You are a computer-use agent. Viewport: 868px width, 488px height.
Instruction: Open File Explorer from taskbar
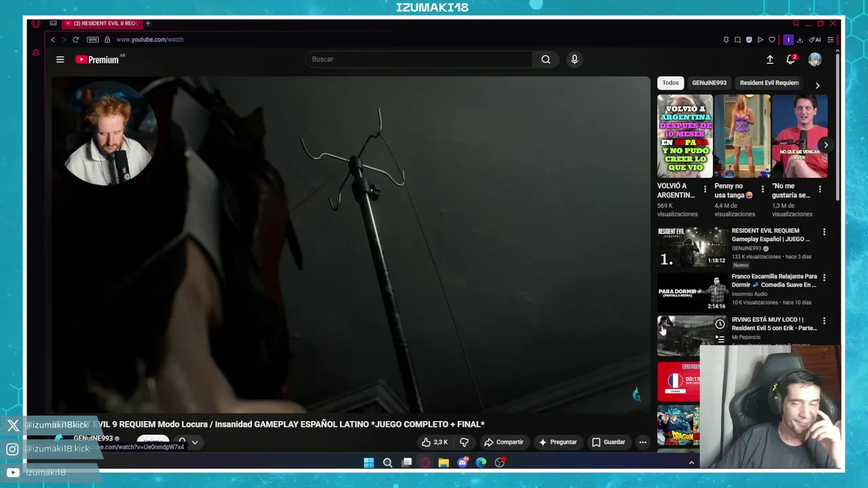443,462
